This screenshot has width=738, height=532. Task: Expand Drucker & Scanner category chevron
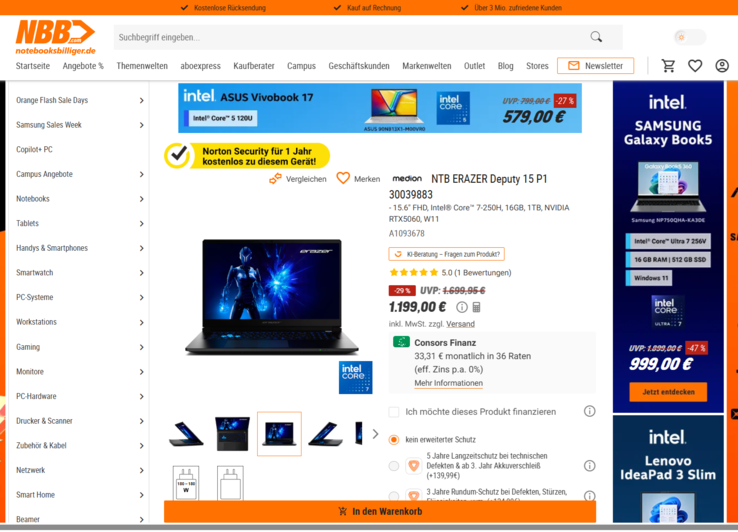click(141, 421)
